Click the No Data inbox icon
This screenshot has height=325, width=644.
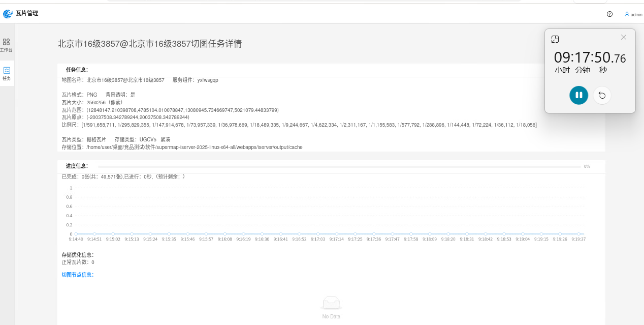click(x=331, y=303)
